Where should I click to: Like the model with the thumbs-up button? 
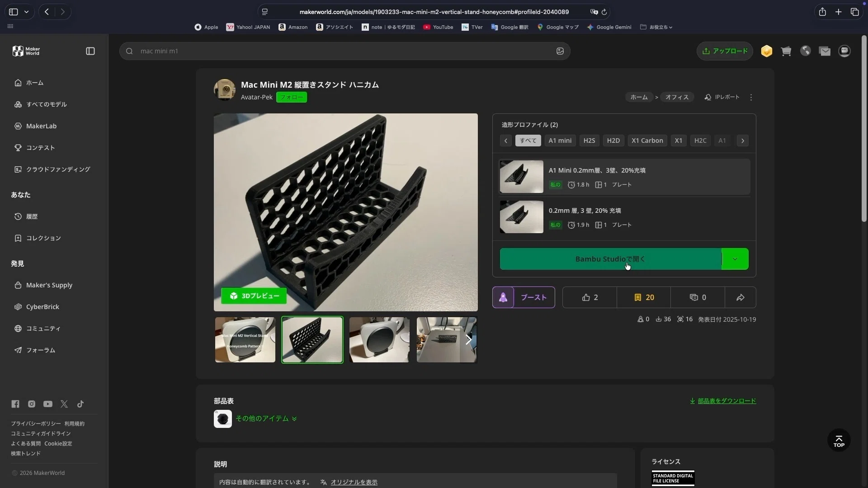[590, 297]
